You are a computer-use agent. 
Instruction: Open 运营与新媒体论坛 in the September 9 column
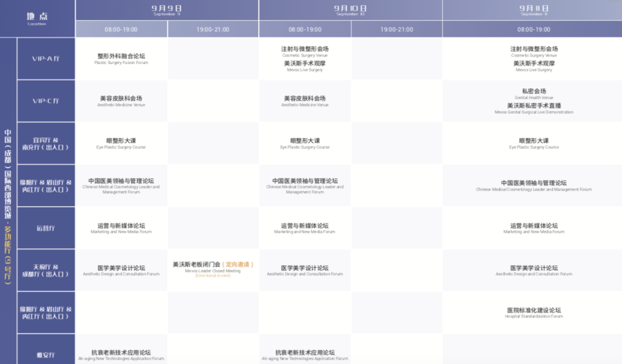click(121, 229)
